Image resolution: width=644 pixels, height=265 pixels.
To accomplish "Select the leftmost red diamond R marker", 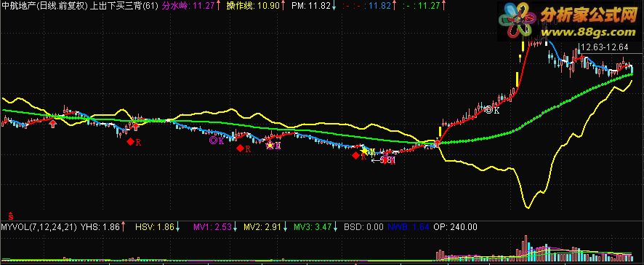I will (x=134, y=142).
